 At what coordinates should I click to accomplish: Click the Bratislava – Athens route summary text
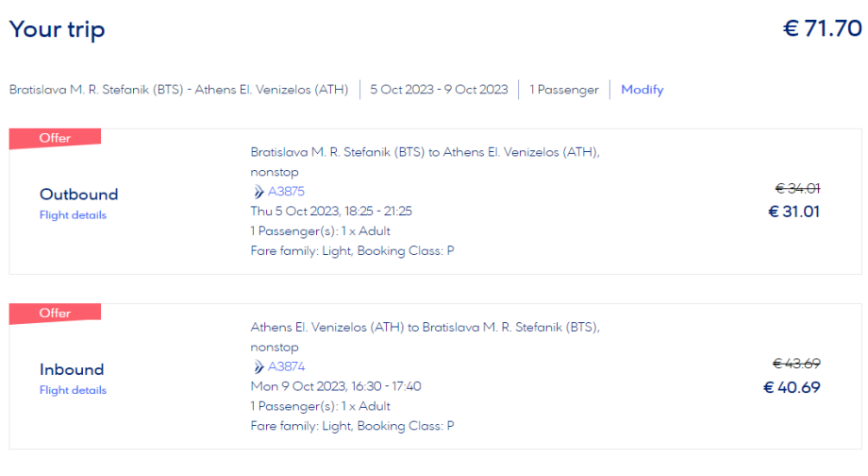[178, 90]
